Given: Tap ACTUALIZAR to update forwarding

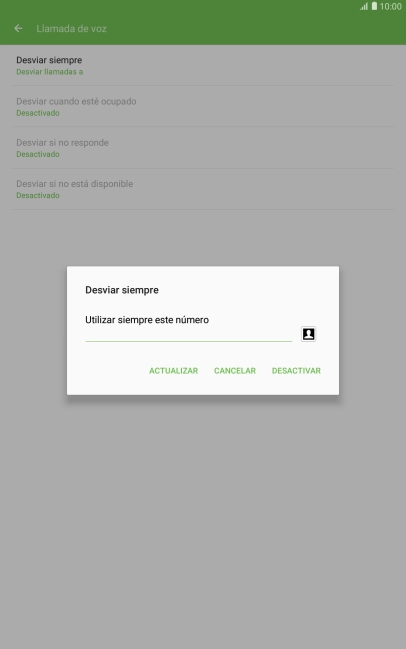Looking at the screenshot, I should point(173,370).
